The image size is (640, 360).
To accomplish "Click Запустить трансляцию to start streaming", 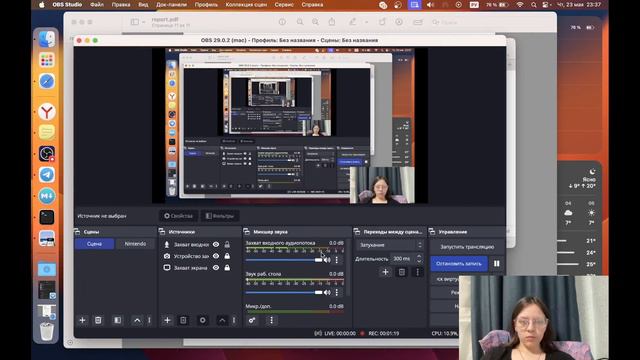I will (467, 247).
